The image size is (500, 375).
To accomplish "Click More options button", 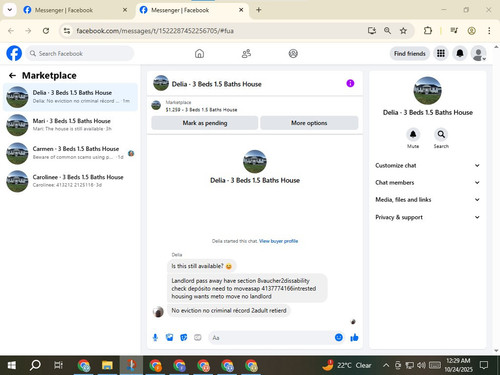I will pyautogui.click(x=309, y=123).
